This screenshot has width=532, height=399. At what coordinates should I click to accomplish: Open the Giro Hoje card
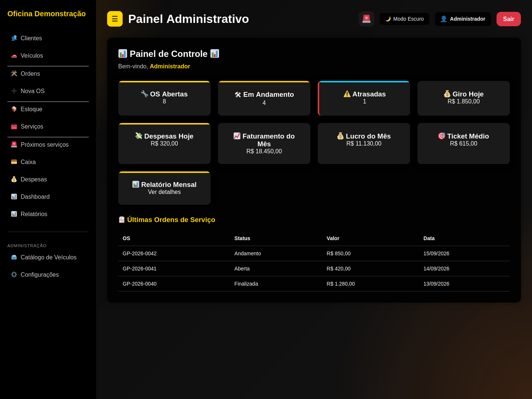click(464, 98)
